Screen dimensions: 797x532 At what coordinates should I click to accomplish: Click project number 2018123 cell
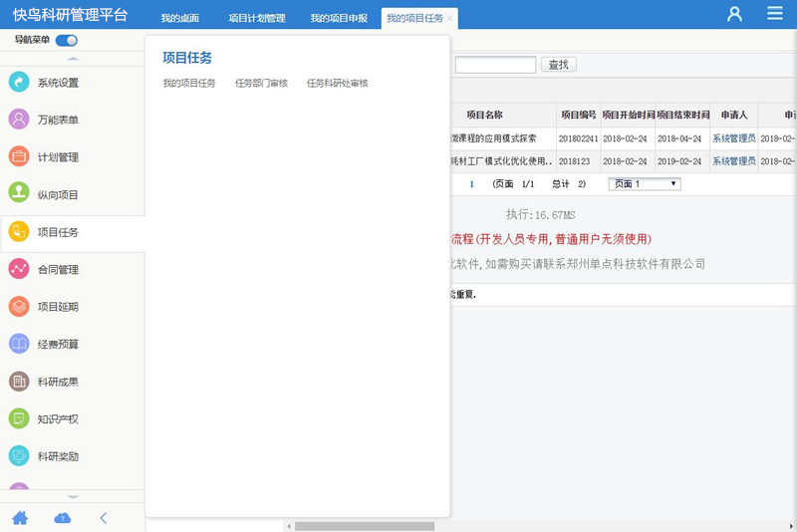[579, 161]
